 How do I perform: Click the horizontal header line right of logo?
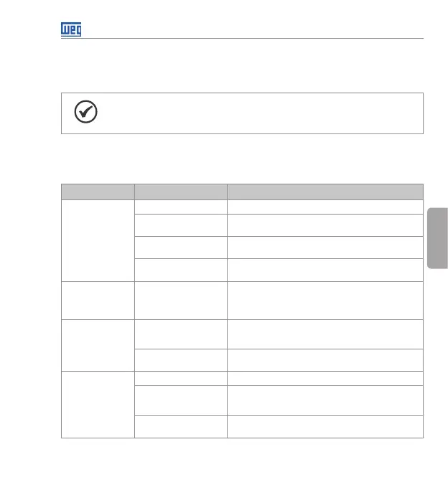point(251,38)
